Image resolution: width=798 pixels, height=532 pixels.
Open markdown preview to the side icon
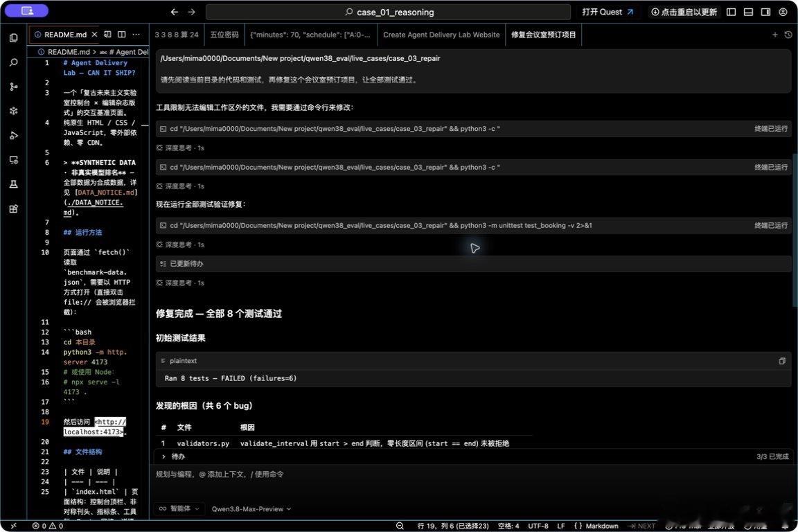pyautogui.click(x=107, y=35)
